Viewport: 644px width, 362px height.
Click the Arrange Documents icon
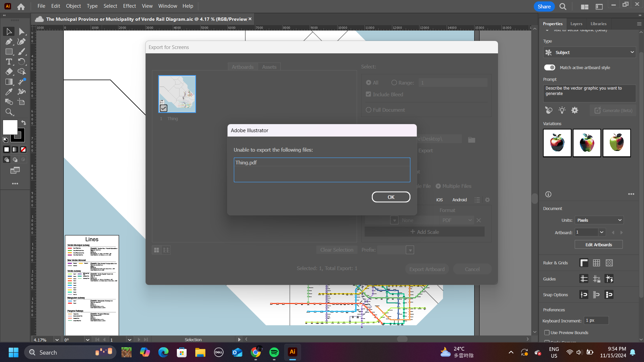pyautogui.click(x=585, y=6)
